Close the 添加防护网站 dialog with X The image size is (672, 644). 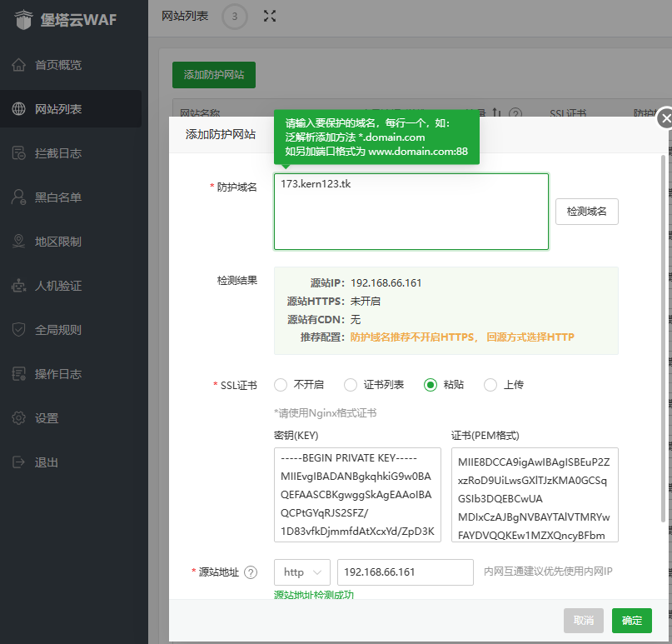[x=665, y=118]
